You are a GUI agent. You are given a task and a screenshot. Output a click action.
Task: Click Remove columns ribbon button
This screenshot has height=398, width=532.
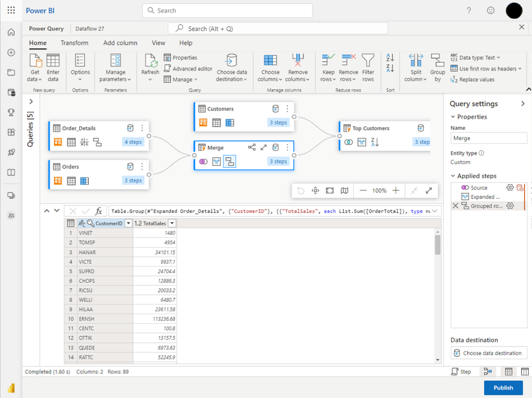298,68
